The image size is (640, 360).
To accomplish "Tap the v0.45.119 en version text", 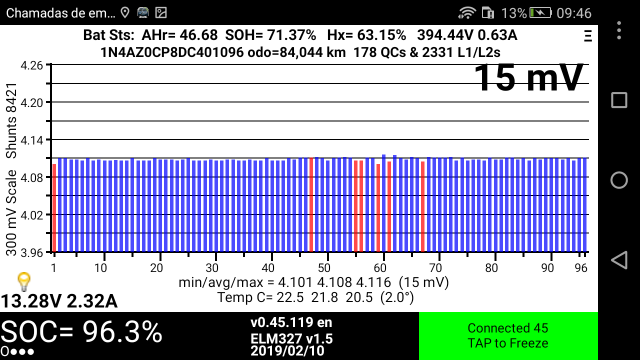I will (x=291, y=322).
